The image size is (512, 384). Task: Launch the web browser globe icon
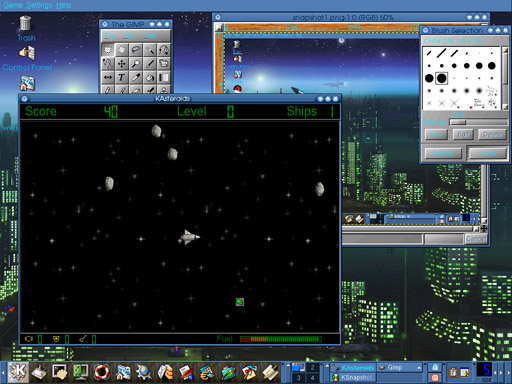(x=144, y=372)
